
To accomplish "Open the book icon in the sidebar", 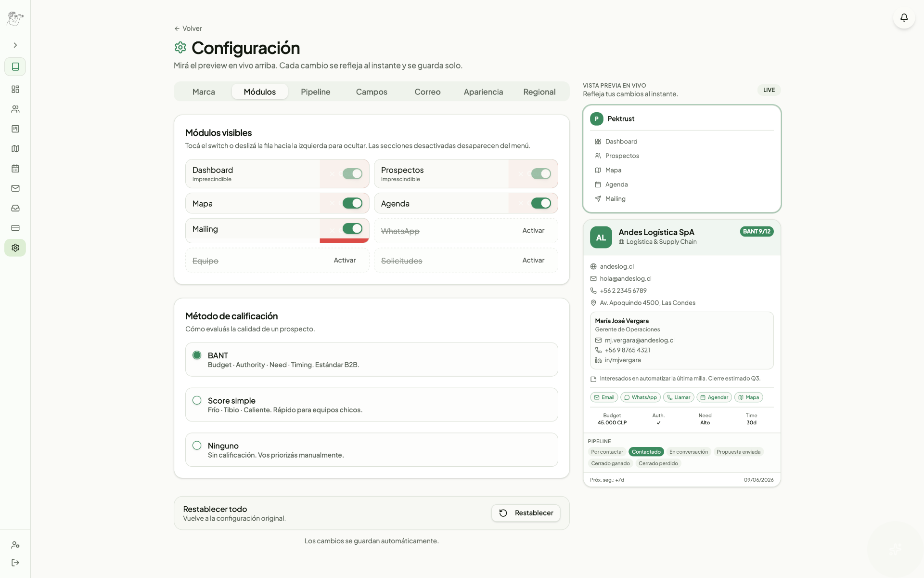I will [x=15, y=66].
